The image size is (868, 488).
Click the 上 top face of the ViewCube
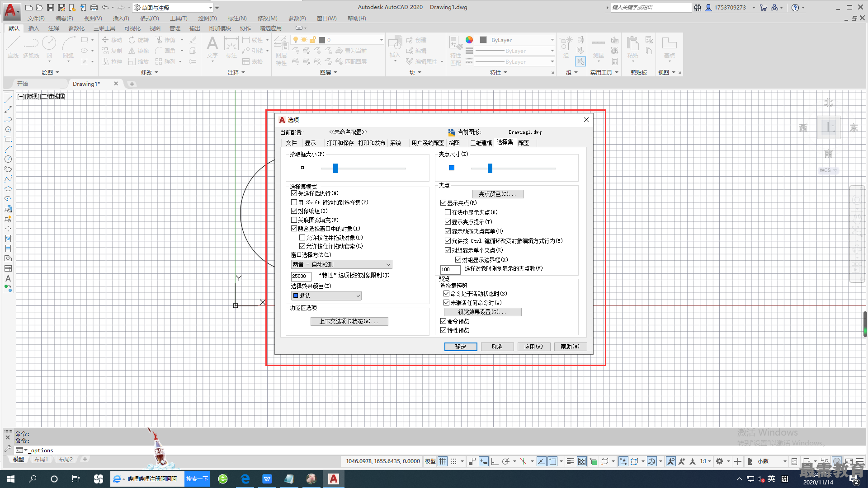point(828,127)
